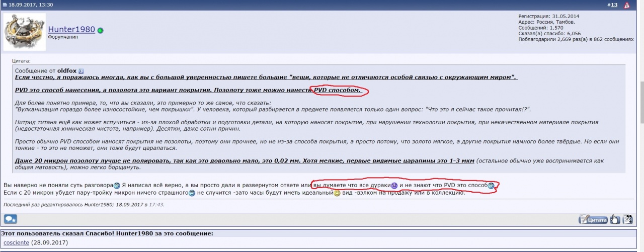Click the emoticon after 'суть разговора'
This screenshot has width=644, height=252.
click(117, 186)
